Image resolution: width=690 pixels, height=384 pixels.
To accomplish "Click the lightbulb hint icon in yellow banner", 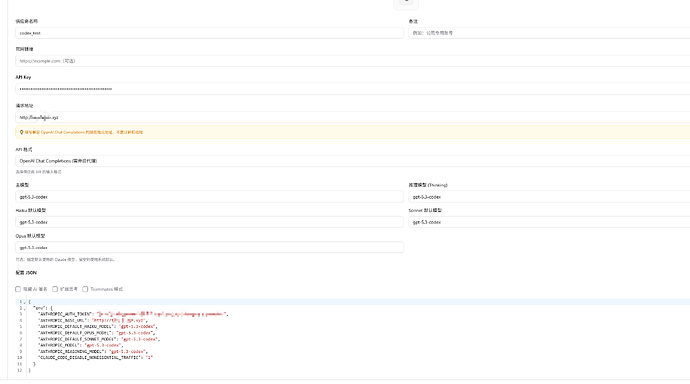I will (x=21, y=132).
